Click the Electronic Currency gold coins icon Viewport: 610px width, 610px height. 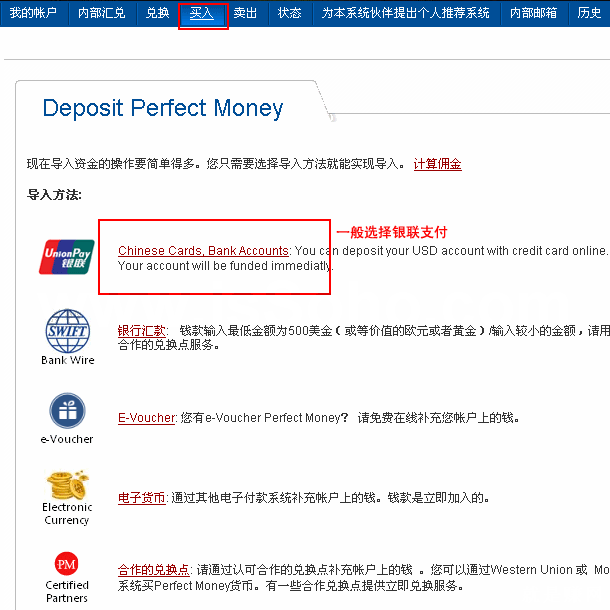point(67,486)
